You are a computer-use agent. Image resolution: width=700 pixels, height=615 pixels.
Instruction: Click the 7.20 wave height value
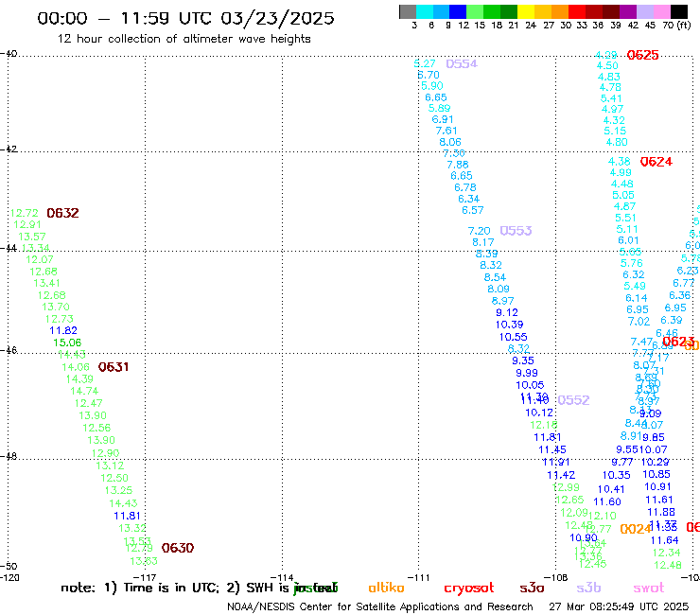(x=479, y=231)
